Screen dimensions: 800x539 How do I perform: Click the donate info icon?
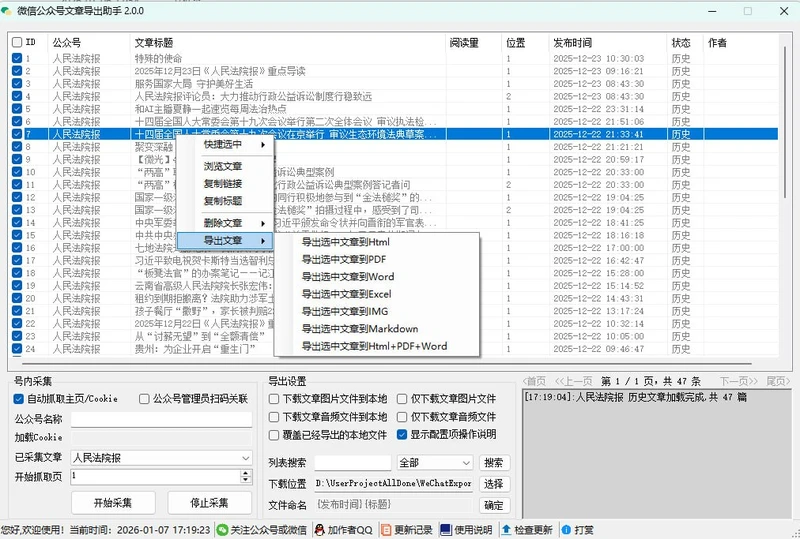[566, 530]
